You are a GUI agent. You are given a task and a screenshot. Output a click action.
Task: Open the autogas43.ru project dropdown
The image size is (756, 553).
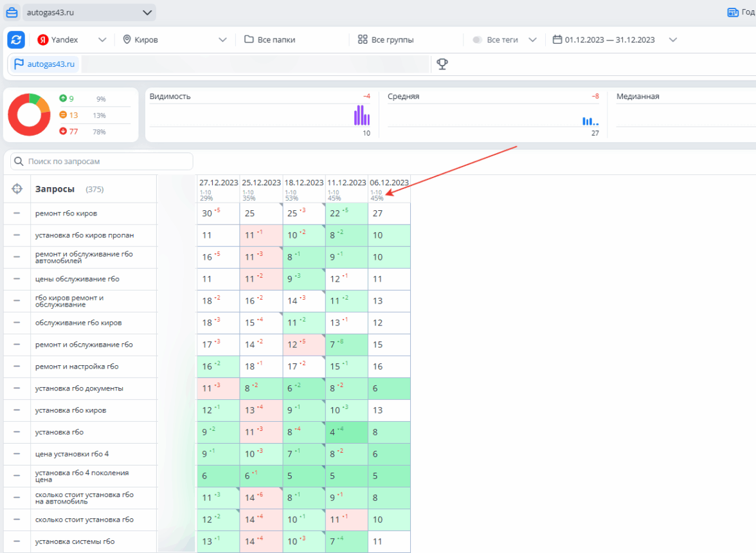tap(89, 12)
